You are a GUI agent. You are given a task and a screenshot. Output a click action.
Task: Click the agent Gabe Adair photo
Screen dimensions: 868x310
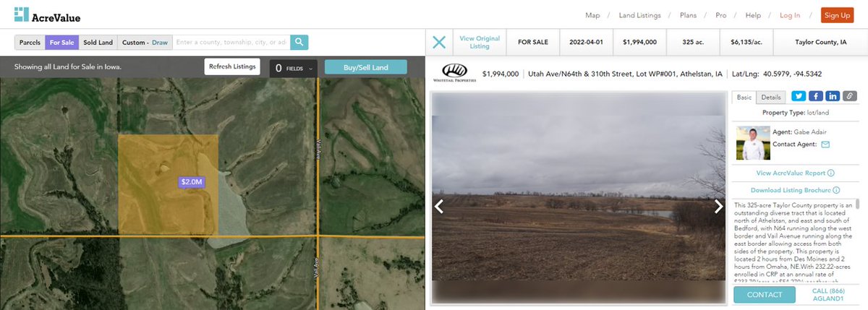click(x=753, y=143)
